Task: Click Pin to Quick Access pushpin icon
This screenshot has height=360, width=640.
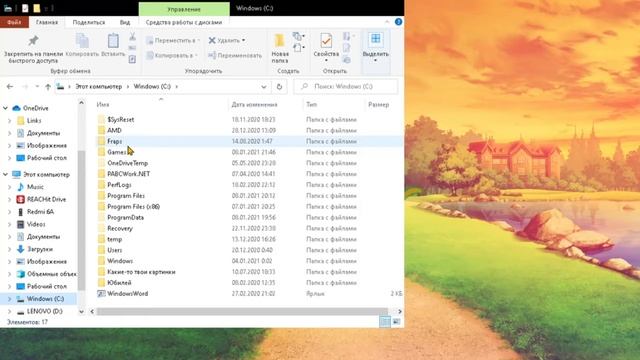Action: coord(33,40)
